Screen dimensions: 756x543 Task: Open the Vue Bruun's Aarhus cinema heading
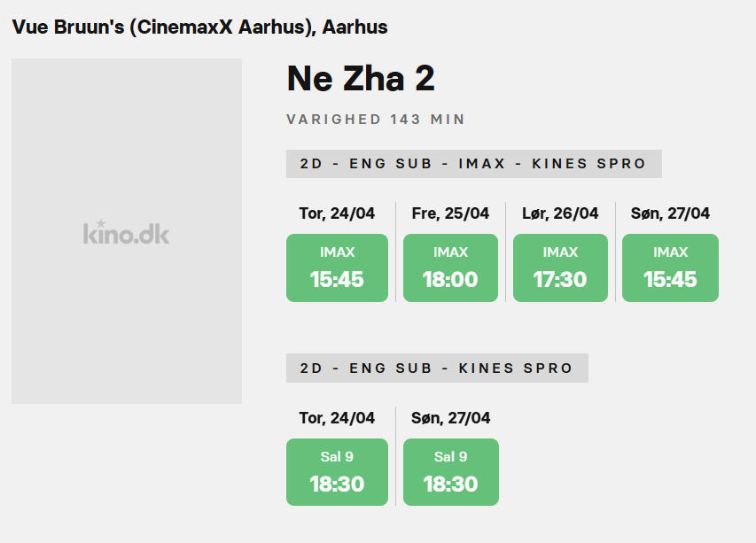[199, 27]
